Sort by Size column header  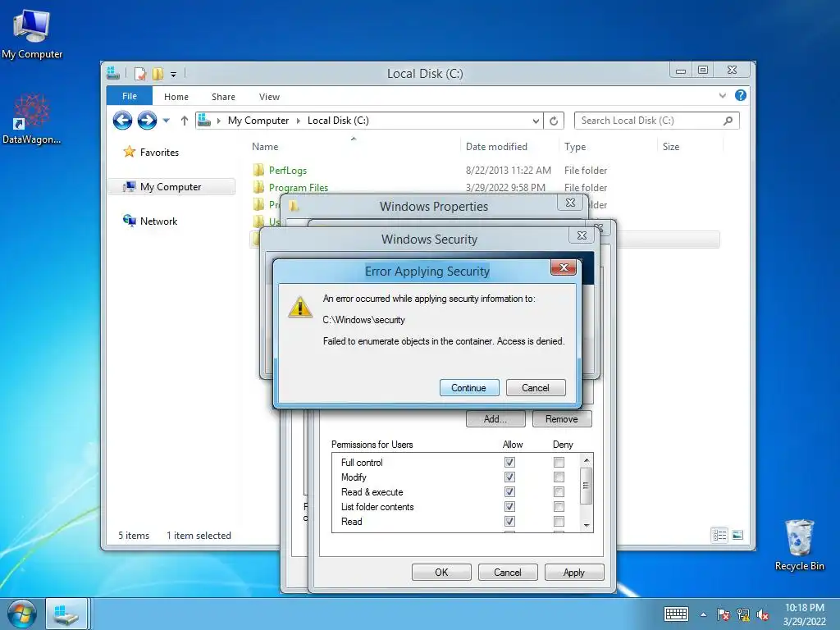click(x=671, y=147)
